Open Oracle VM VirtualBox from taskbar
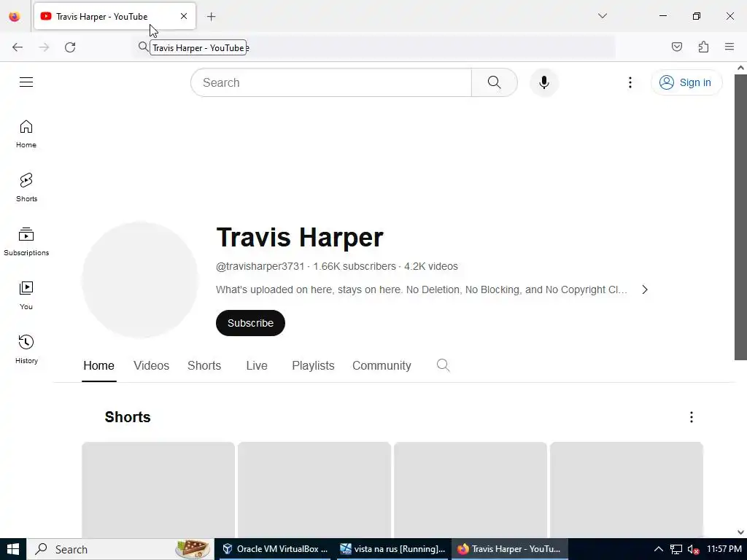747x560 pixels. point(275,549)
